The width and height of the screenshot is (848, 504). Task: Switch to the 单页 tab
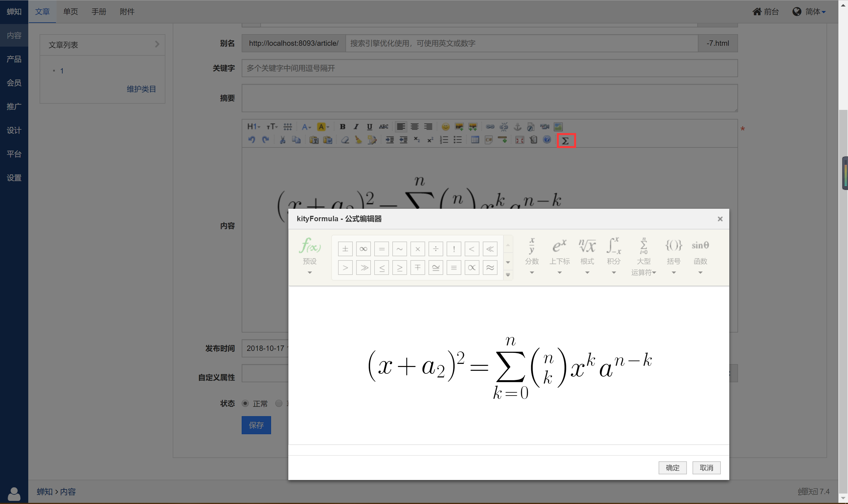coord(70,12)
